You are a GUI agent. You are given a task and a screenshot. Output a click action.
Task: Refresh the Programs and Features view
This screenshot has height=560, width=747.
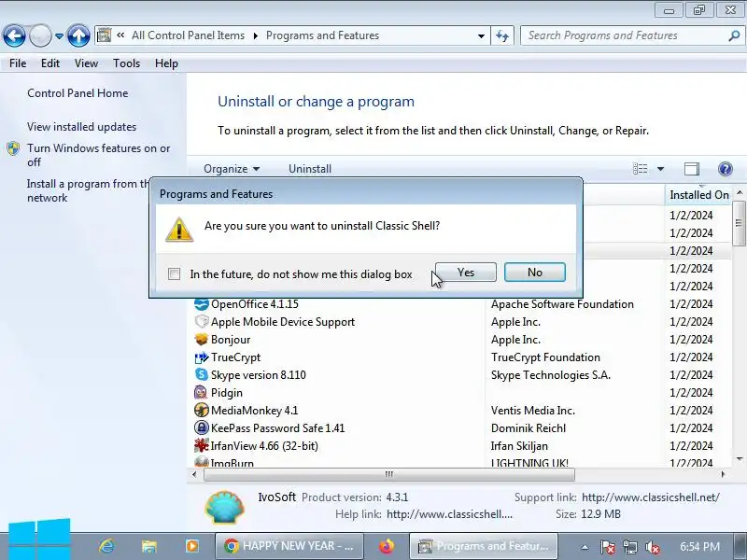click(502, 35)
